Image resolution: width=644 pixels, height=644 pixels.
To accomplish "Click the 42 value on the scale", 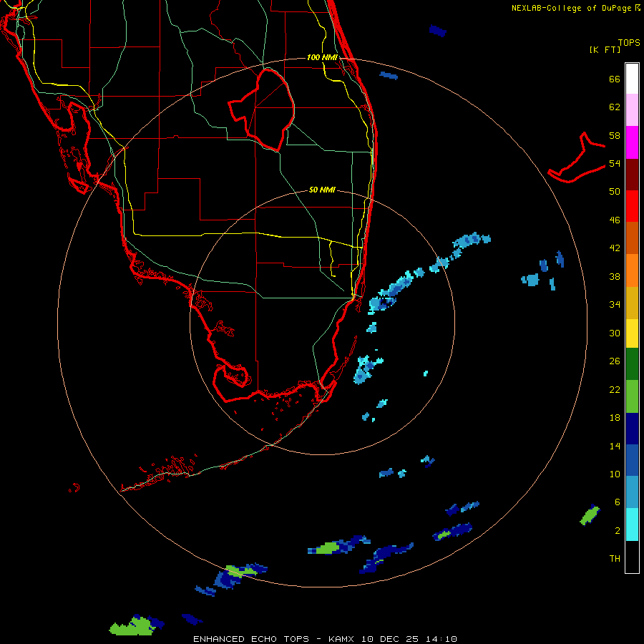I will [615, 248].
